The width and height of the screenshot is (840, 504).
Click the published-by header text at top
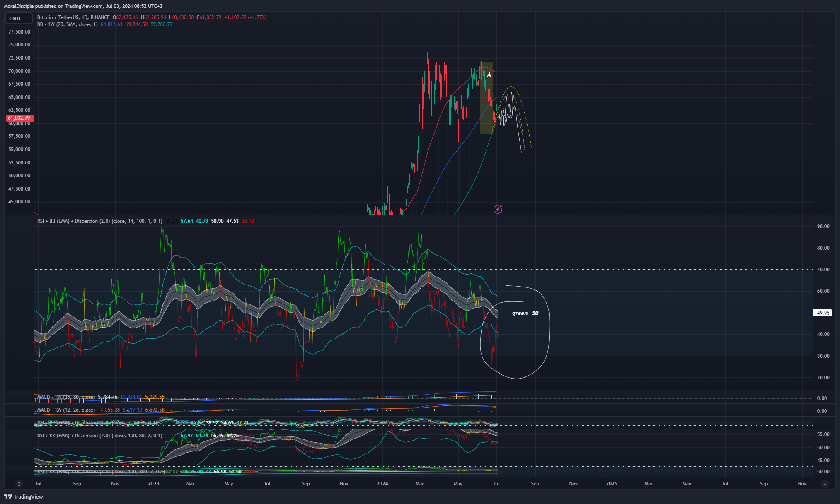click(x=83, y=6)
